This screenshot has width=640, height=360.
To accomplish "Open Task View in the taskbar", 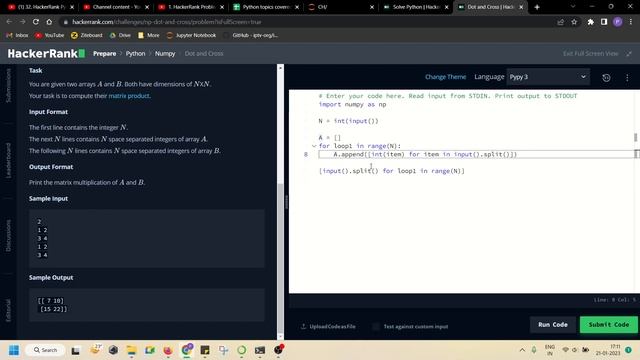I will (76, 350).
